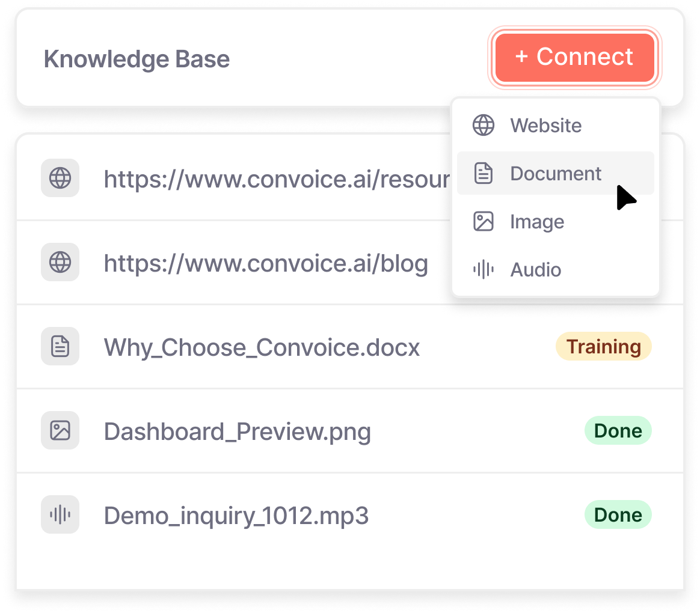Viewport: 700px width, 613px height.
Task: Open the https://www.convoice.ai/blog link
Action: click(266, 263)
